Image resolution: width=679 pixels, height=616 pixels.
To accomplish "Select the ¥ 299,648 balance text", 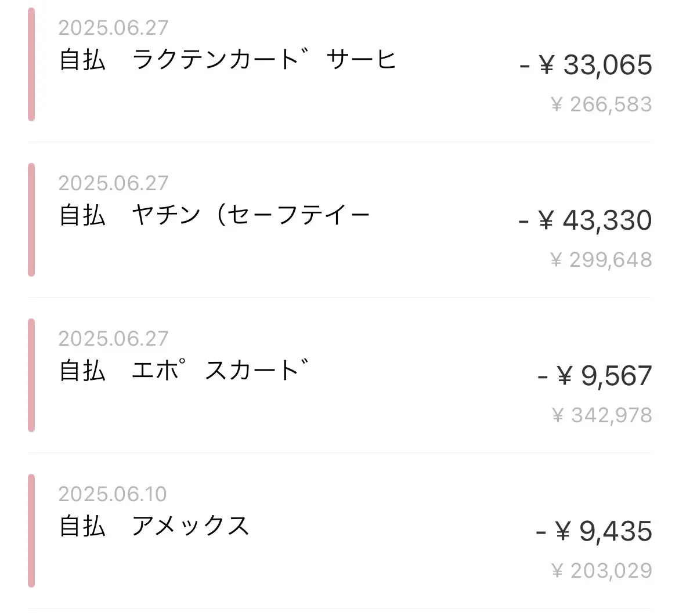I will (601, 260).
